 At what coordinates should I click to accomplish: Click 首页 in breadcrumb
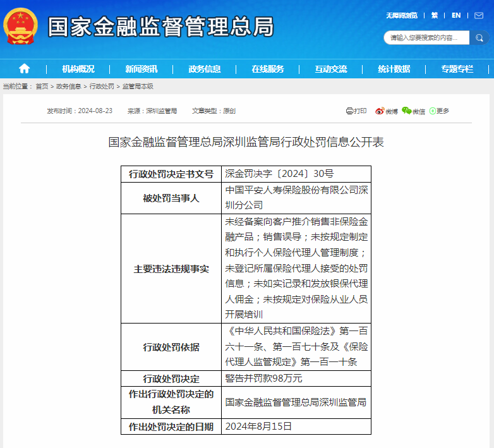(x=42, y=87)
